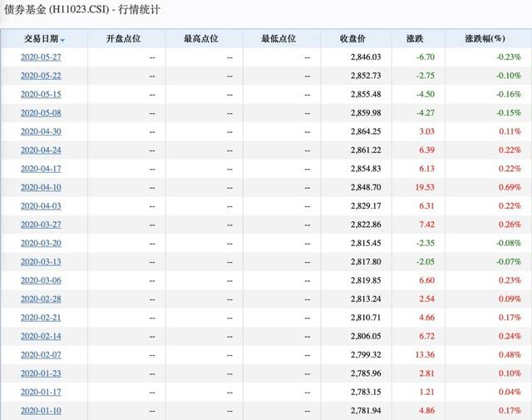Select closing price 2,855.48
The width and height of the screenshot is (532, 420).
(366, 94)
